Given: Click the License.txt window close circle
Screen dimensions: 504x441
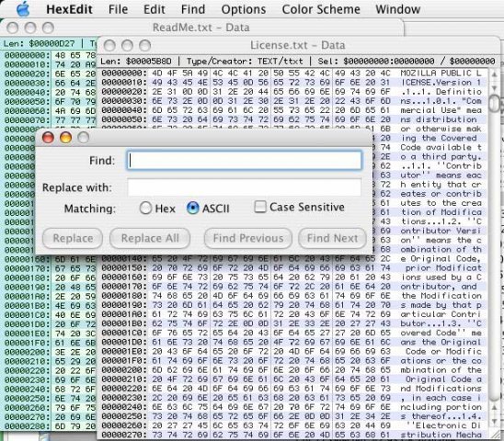Looking at the screenshot, I should click(110, 46).
